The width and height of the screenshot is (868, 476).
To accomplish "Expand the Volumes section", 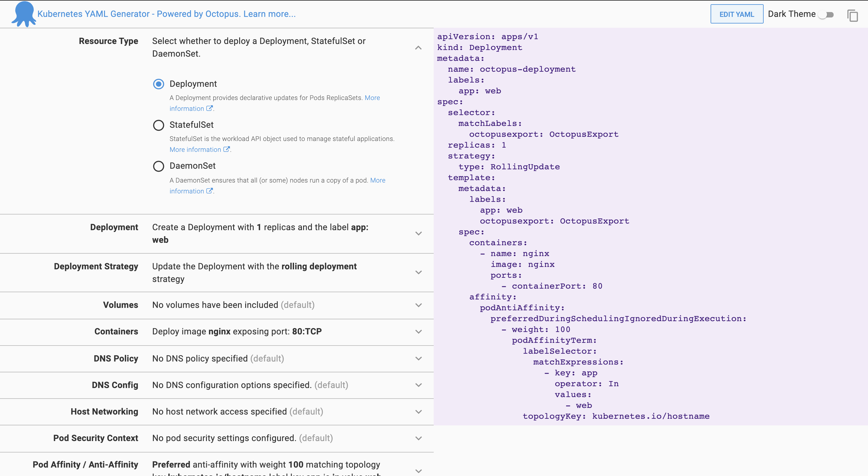I will (x=419, y=305).
